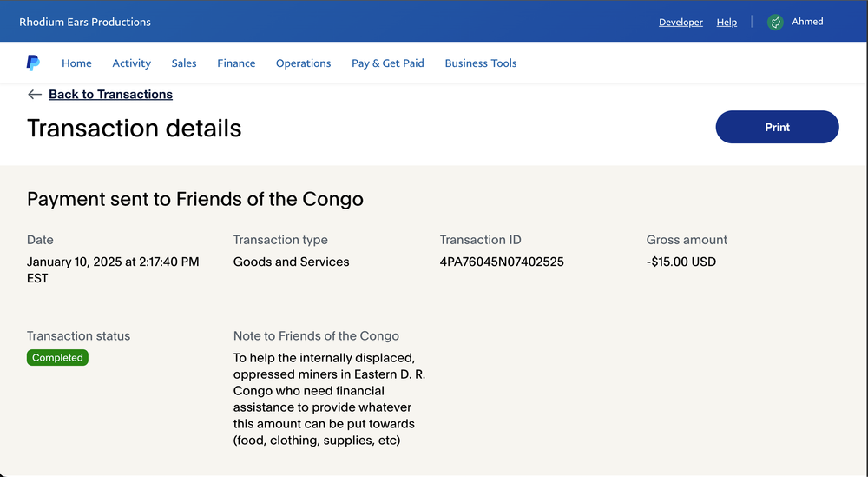The image size is (868, 477).
Task: Click the gross amount -$15.00 USD
Action: (x=681, y=262)
